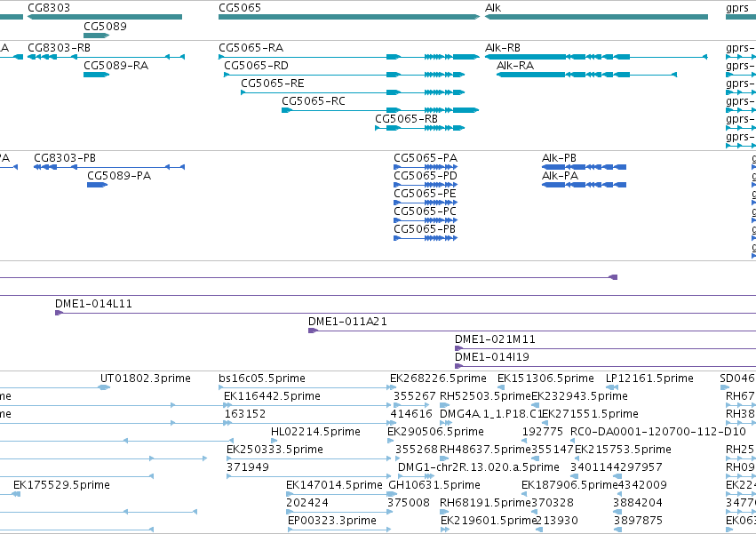Click the gprs gene label
This screenshot has height=534, width=756.
point(737,8)
